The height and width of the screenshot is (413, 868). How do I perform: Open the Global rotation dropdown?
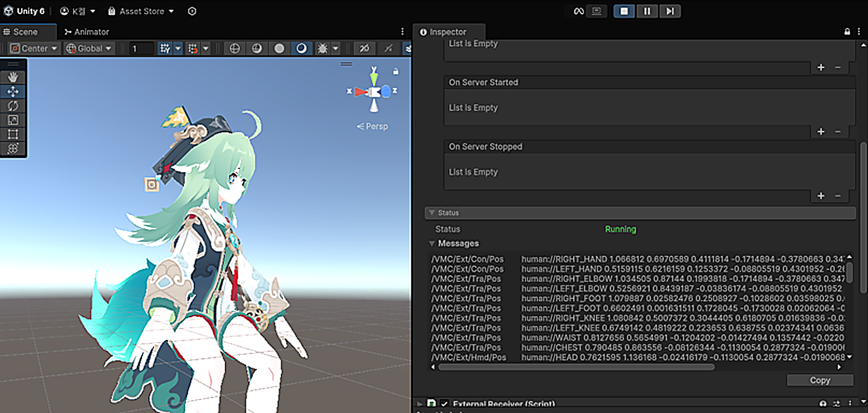(x=89, y=48)
